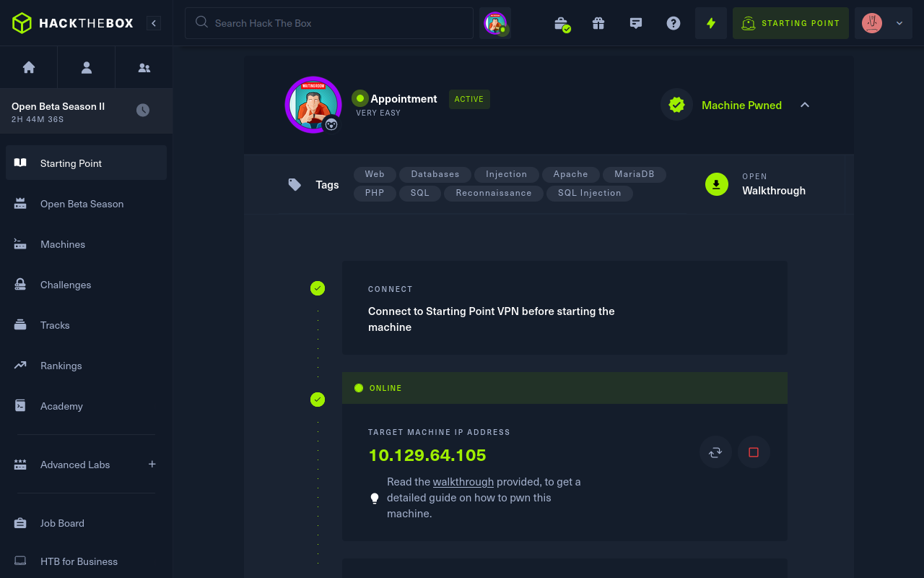
Task: Select the Web tag
Action: coord(375,174)
